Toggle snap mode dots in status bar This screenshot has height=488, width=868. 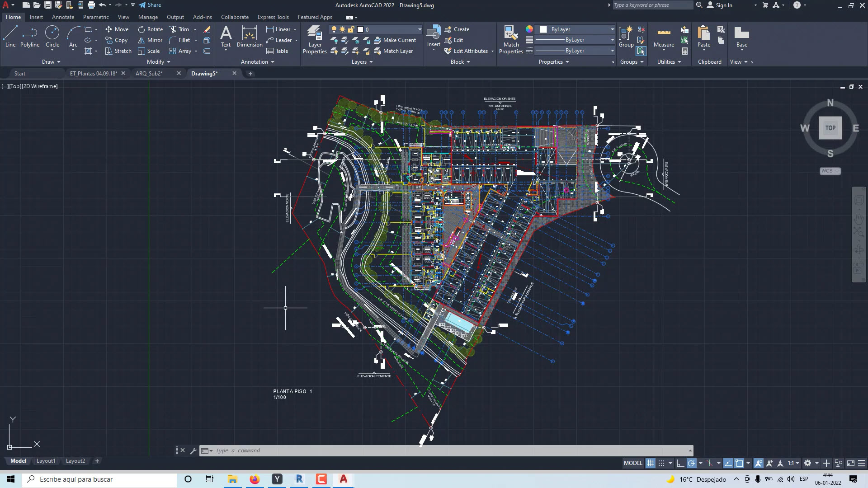point(661,463)
